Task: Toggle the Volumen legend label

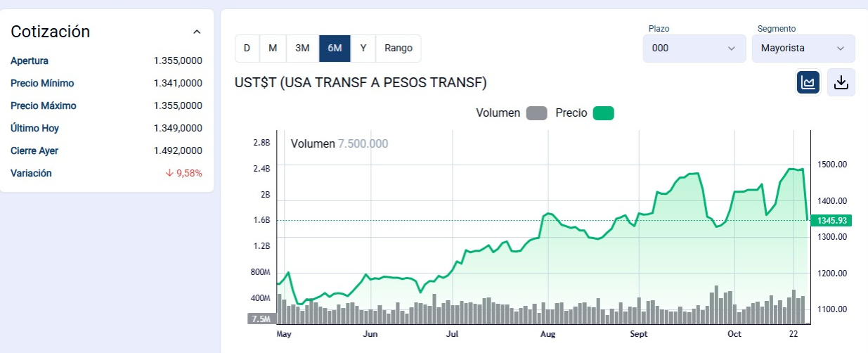Action: click(x=498, y=113)
